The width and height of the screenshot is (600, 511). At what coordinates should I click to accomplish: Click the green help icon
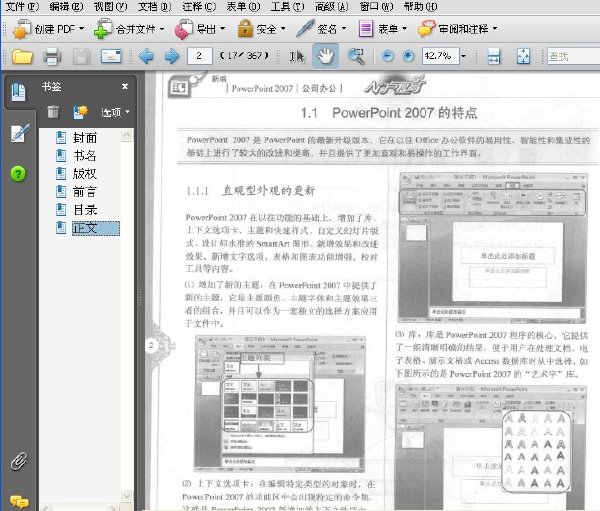tap(18, 174)
